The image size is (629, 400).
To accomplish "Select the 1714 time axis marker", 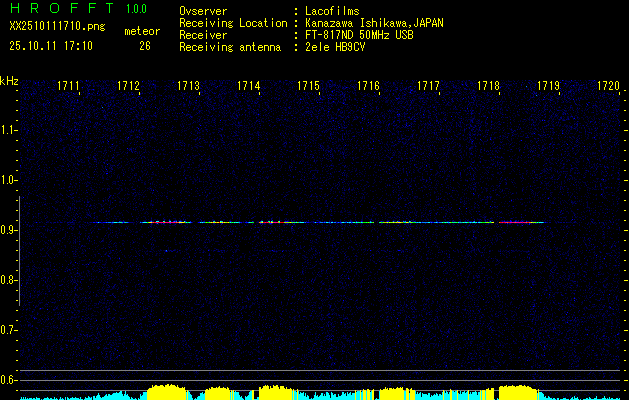I will click(249, 87).
